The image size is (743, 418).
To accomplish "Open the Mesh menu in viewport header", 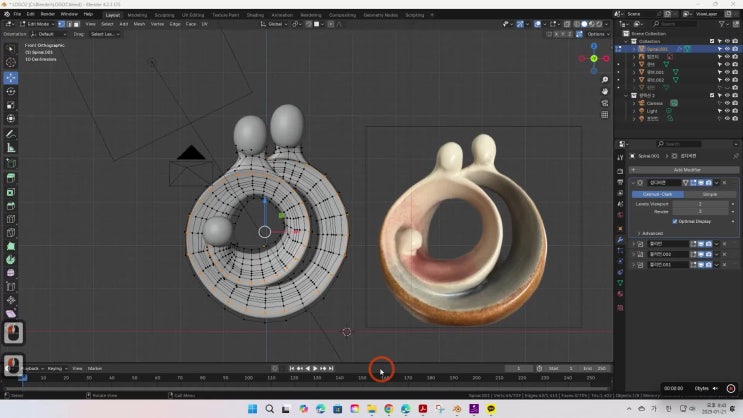I will pyautogui.click(x=139, y=24).
